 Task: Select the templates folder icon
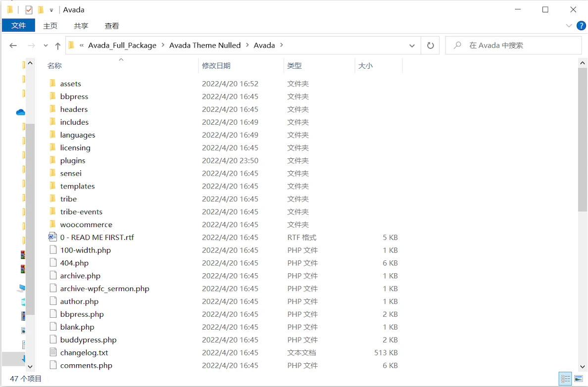[x=53, y=186]
